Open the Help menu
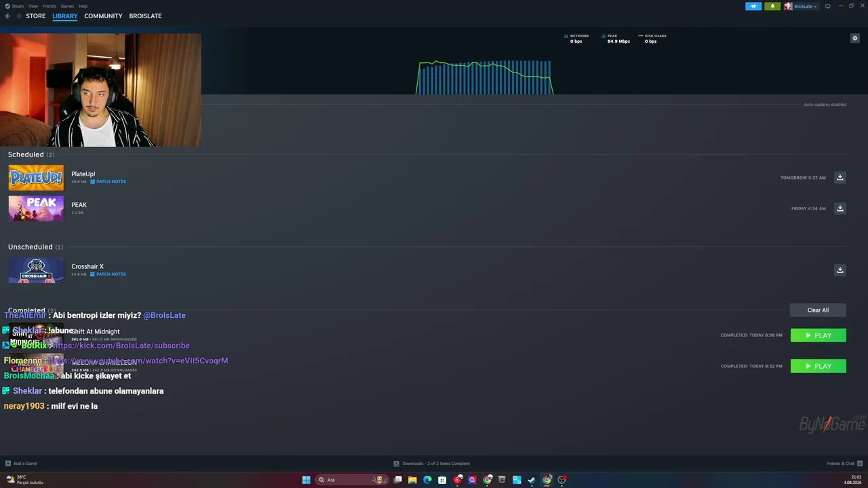The image size is (868, 488). pos(83,6)
